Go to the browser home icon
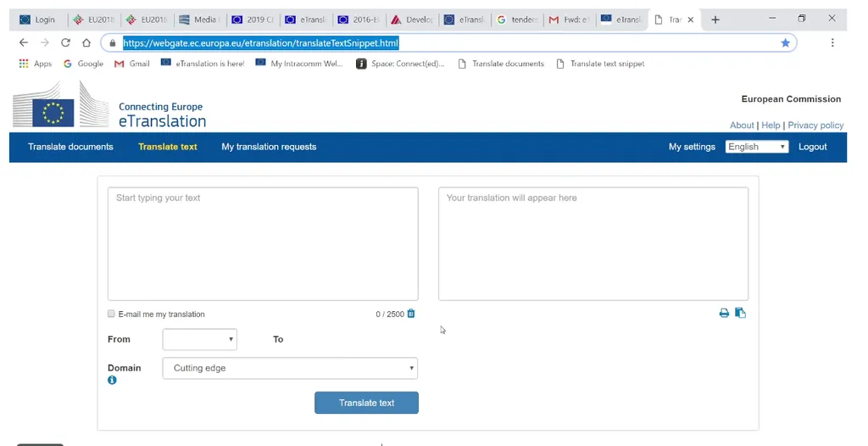The height and width of the screenshot is (446, 868). pos(86,42)
